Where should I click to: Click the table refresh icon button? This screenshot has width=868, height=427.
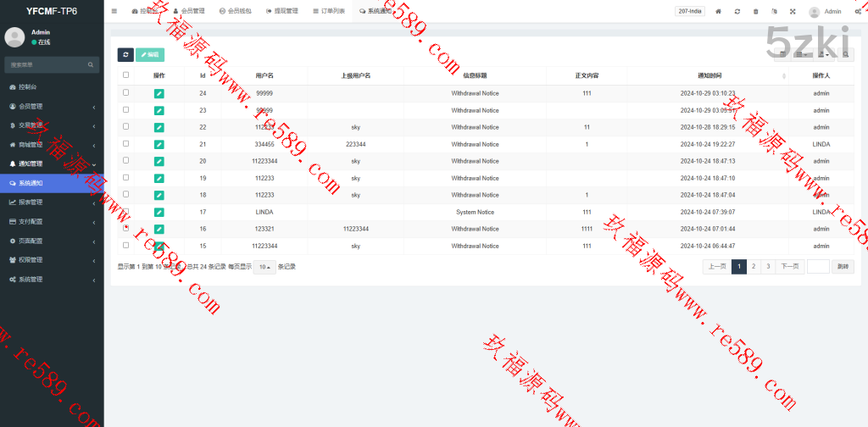(x=125, y=54)
